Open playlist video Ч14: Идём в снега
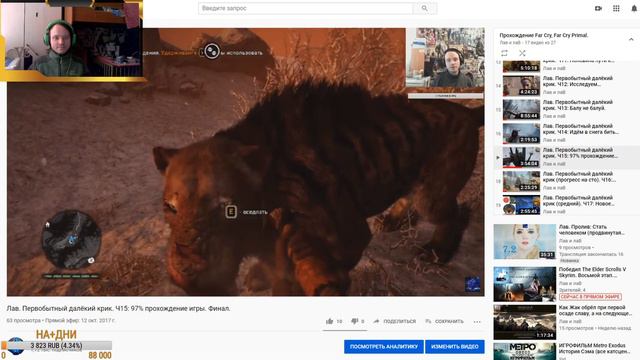640x360 pixels. click(x=567, y=133)
